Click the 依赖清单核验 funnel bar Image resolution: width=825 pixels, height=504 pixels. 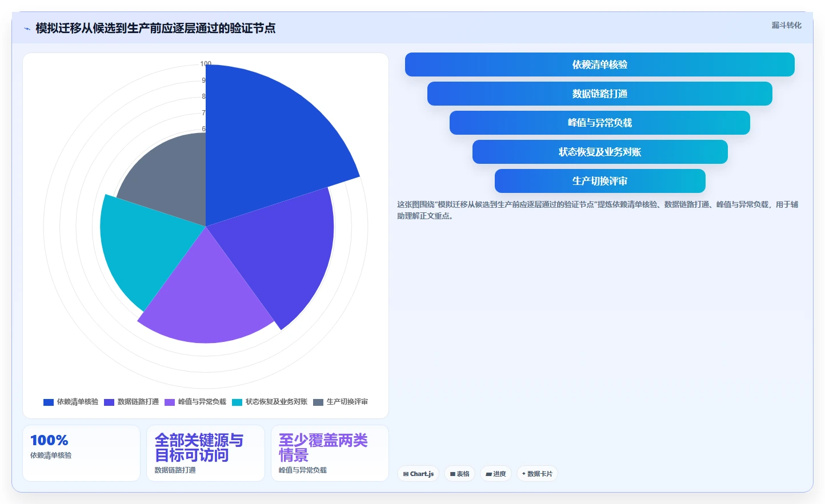click(x=600, y=64)
